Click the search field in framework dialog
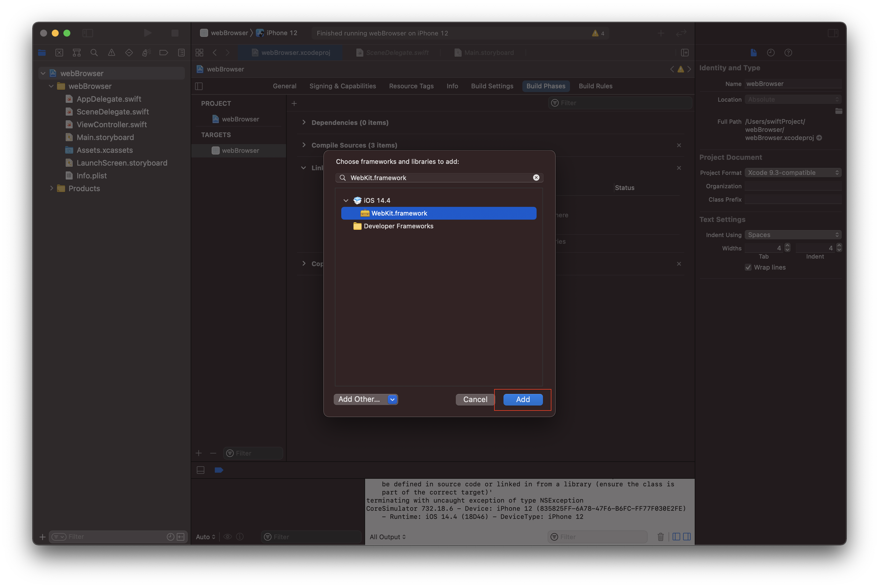 (x=439, y=177)
